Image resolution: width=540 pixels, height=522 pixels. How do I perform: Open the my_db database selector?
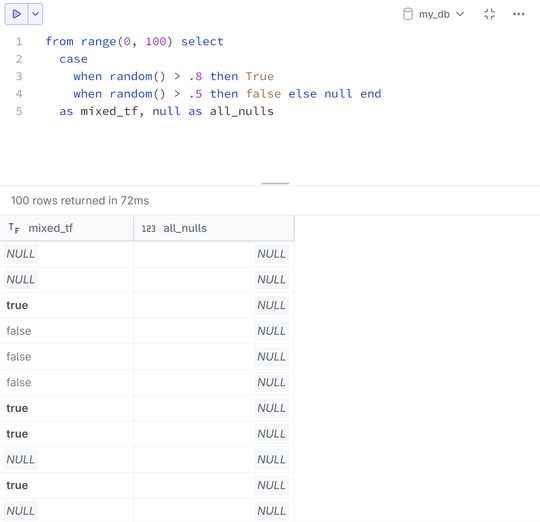point(434,14)
